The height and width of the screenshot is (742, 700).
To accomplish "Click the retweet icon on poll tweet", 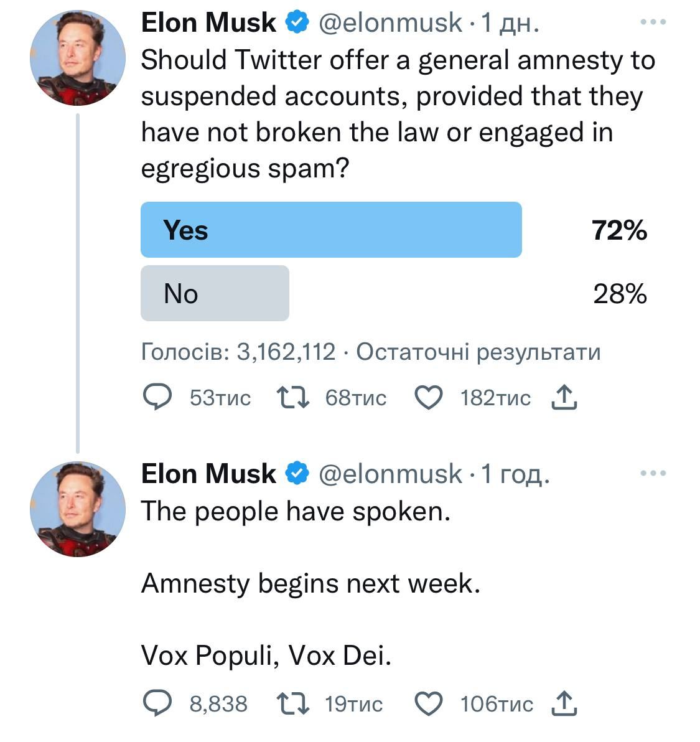I will (x=294, y=397).
